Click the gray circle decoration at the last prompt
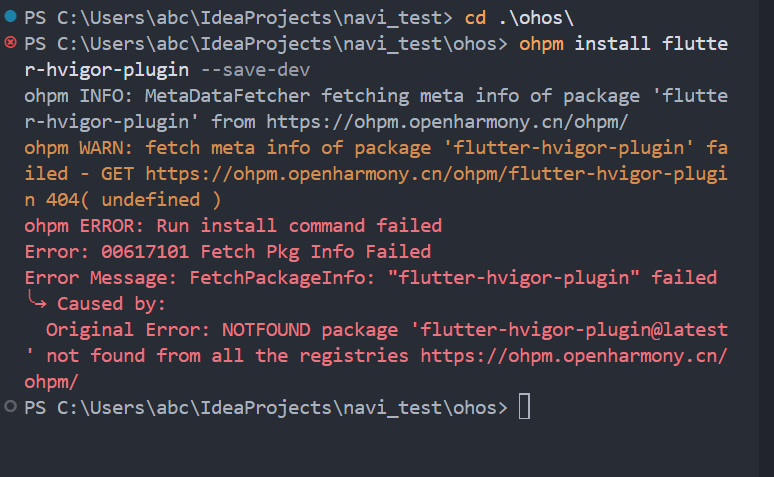The image size is (774, 477). [11, 407]
